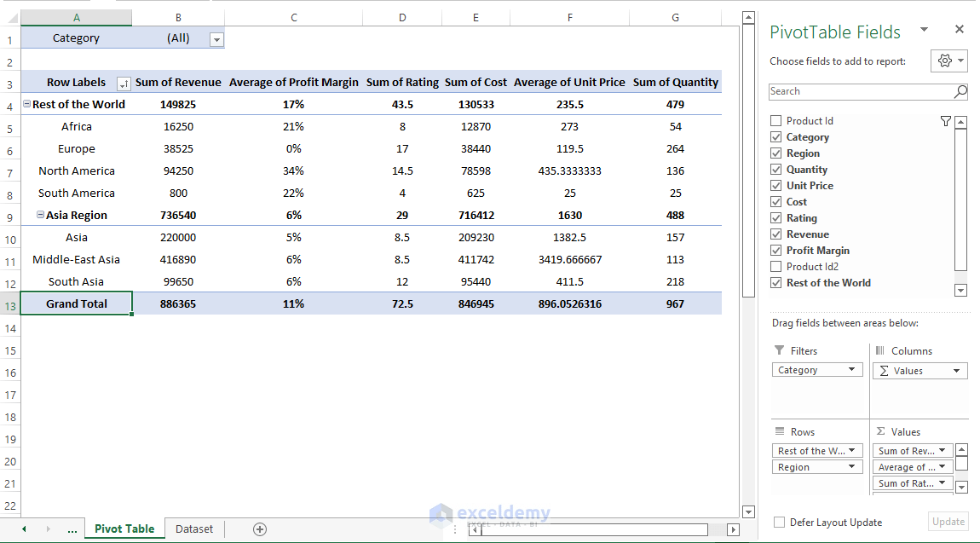The image size is (980, 543).
Task: Select the Pivot Table sheet tab
Action: pyautogui.click(x=124, y=529)
